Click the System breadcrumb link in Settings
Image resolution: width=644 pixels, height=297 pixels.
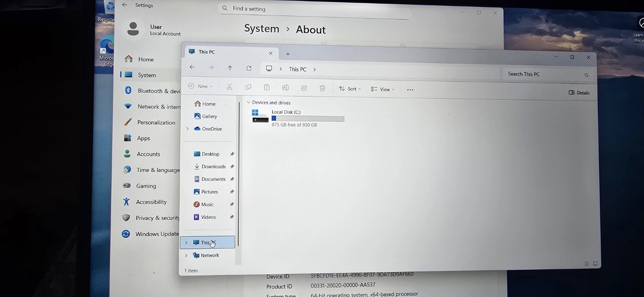(262, 29)
